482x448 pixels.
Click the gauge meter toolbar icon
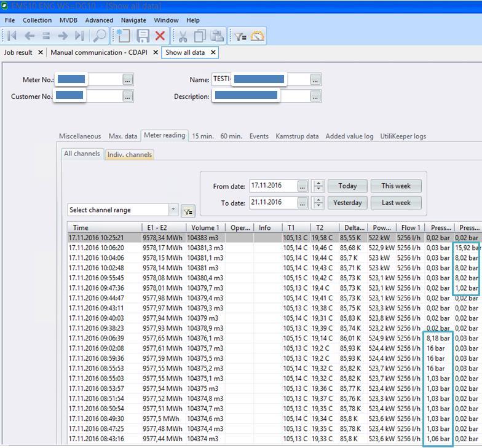(257, 36)
